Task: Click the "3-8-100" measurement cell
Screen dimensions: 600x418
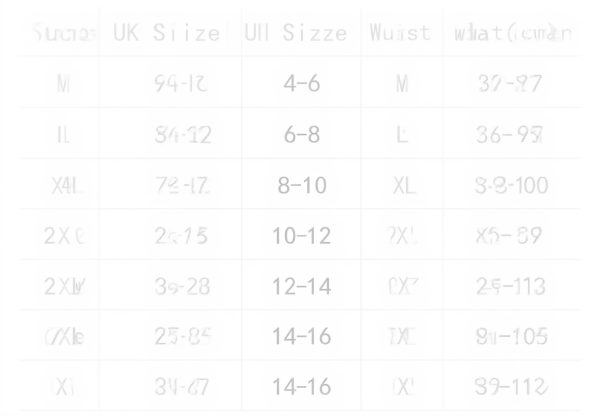Action: pos(511,186)
